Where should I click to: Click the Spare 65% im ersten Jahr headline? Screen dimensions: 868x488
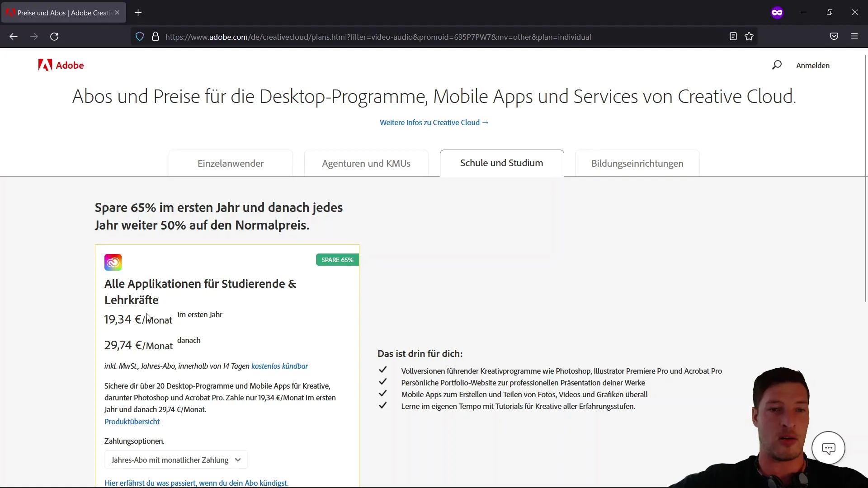(219, 216)
